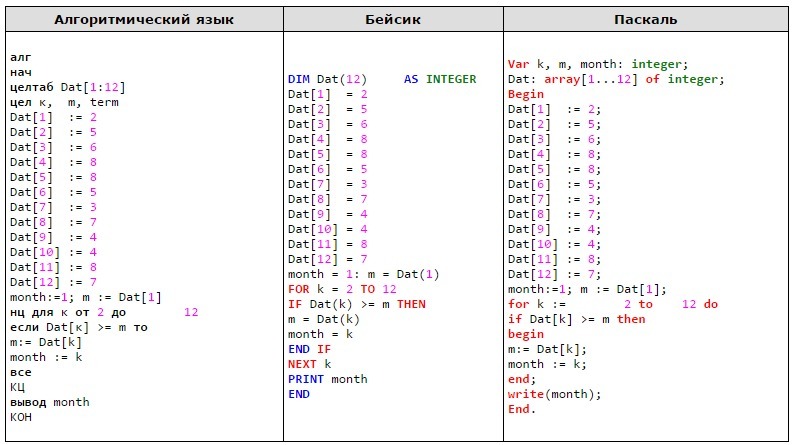Click the 'КОН' final line
The height and width of the screenshot is (445, 792).
(x=21, y=417)
